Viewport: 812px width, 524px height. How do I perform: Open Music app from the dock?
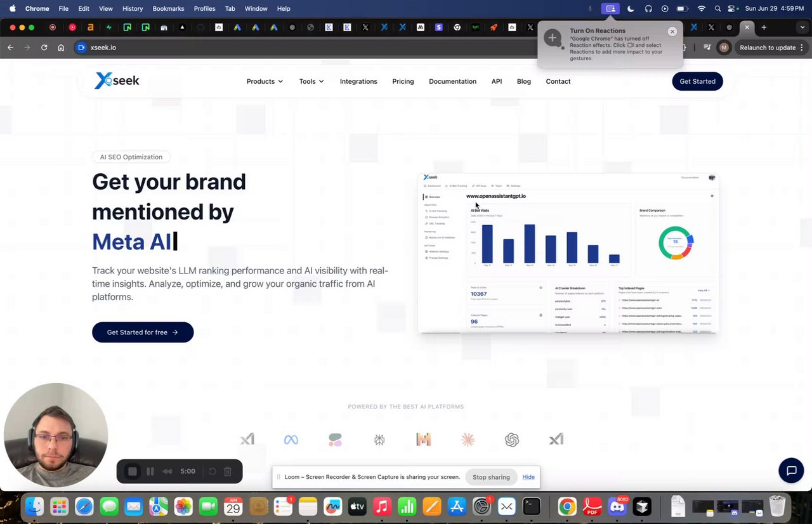pos(381,506)
